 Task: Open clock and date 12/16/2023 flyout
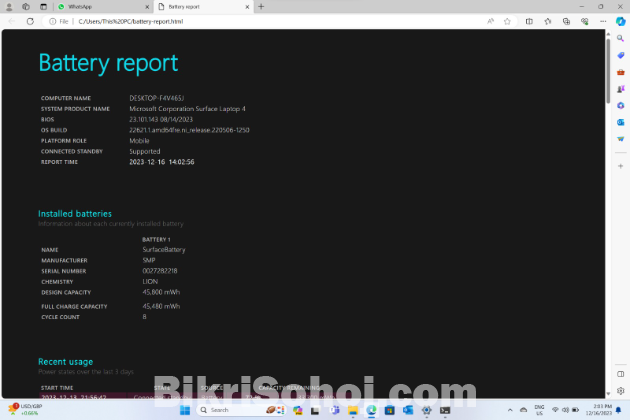click(599, 410)
